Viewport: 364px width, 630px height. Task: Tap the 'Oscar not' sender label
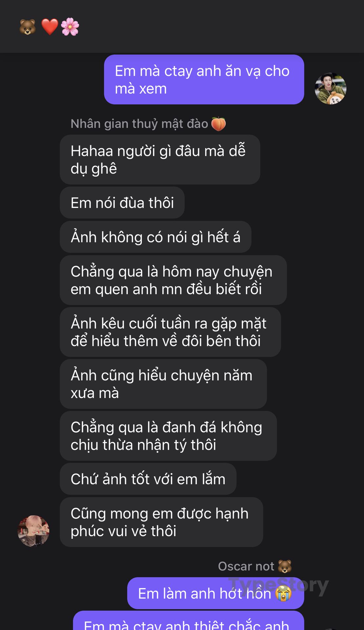246,566
